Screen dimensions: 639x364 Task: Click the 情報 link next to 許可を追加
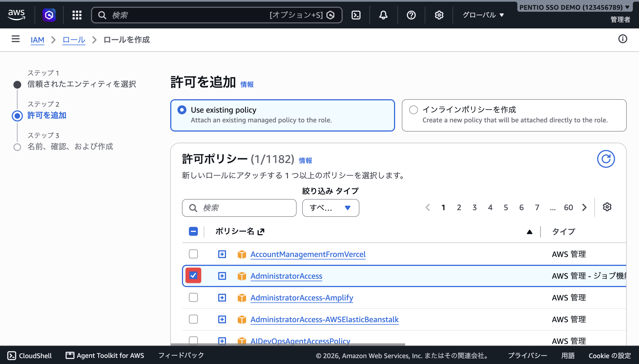[x=247, y=84]
